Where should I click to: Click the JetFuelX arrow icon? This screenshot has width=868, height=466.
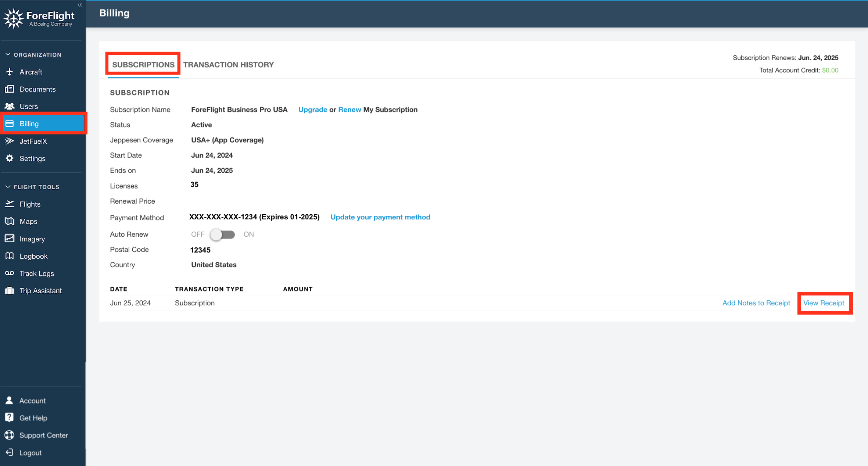click(10, 141)
